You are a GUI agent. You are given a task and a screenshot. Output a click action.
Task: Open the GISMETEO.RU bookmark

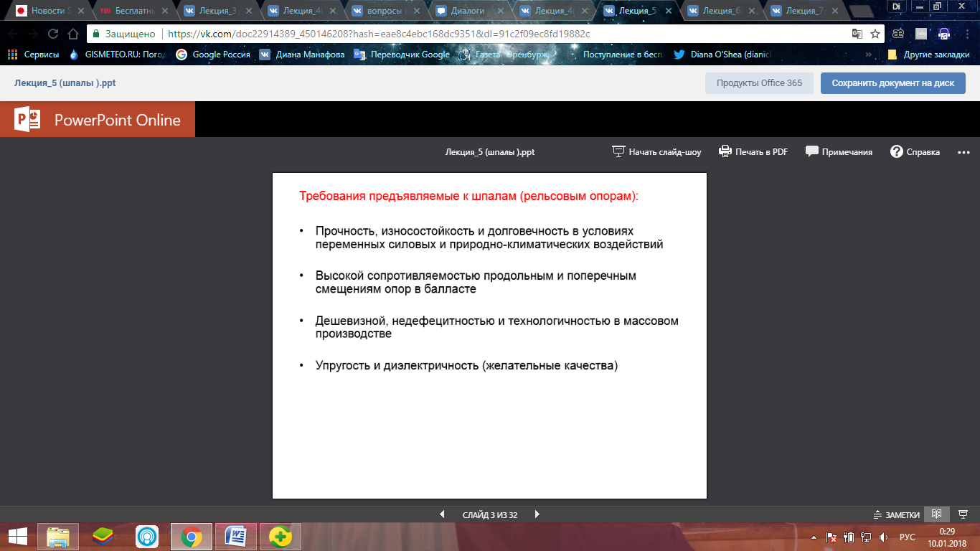pos(118,55)
